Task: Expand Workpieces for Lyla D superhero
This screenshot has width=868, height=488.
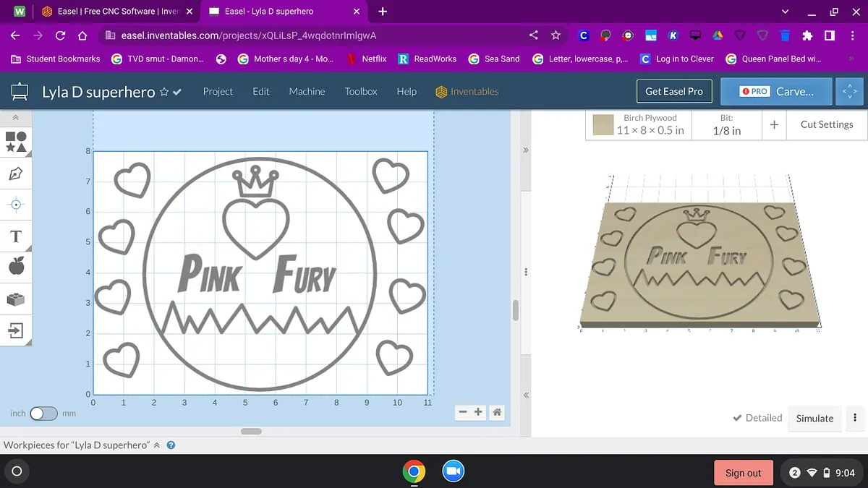Action: pyautogui.click(x=156, y=445)
